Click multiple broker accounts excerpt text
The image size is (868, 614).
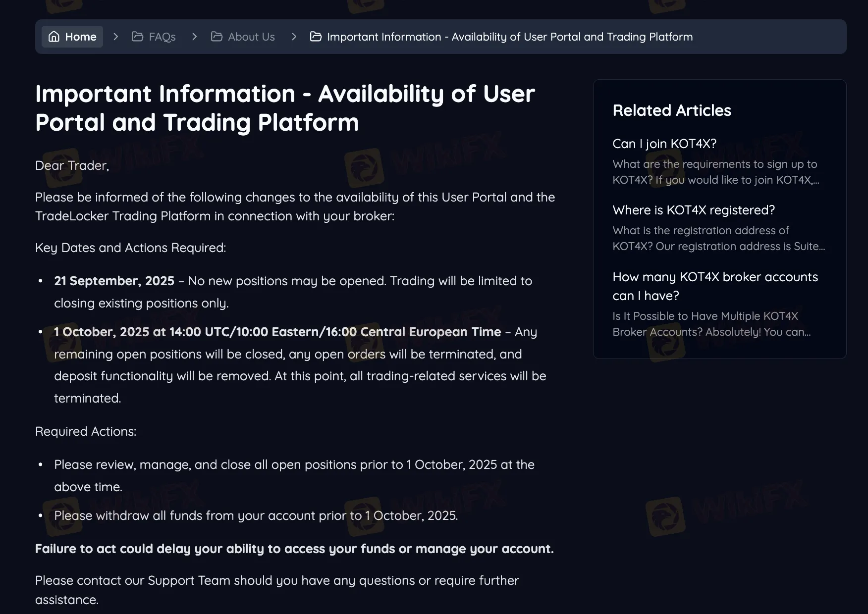click(x=711, y=324)
